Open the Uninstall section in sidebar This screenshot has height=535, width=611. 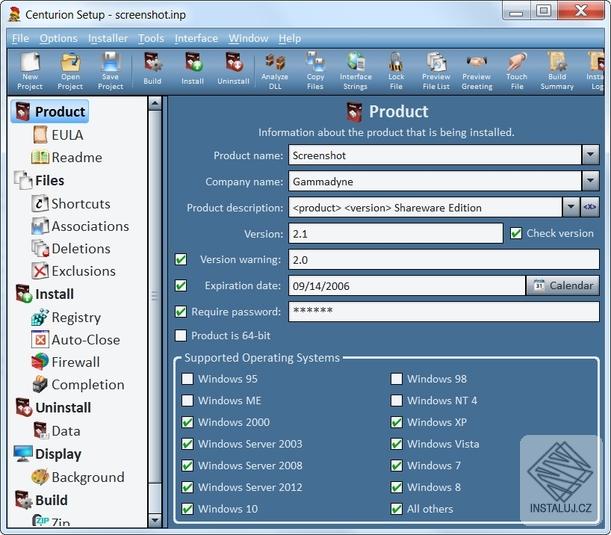pyautogui.click(x=53, y=408)
